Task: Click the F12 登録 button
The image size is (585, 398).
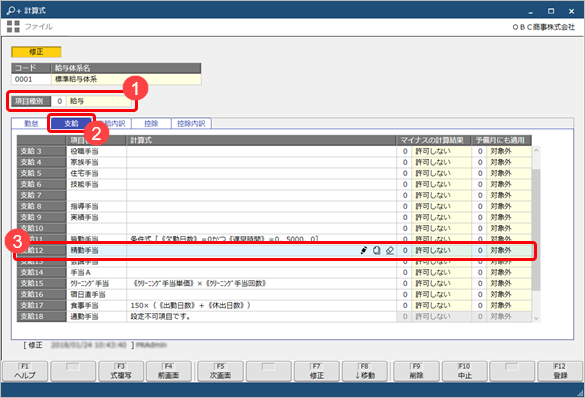Action: coord(560,371)
